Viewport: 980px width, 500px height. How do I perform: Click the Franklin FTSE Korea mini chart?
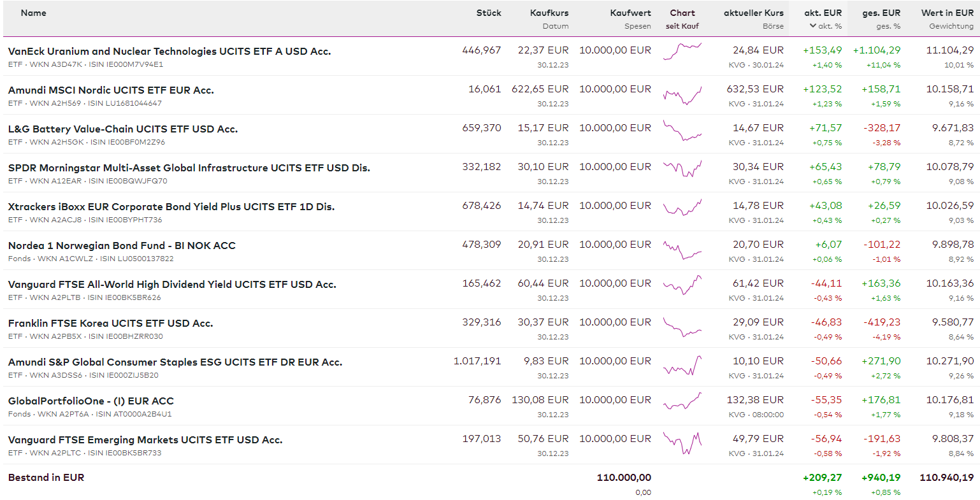[x=682, y=327]
